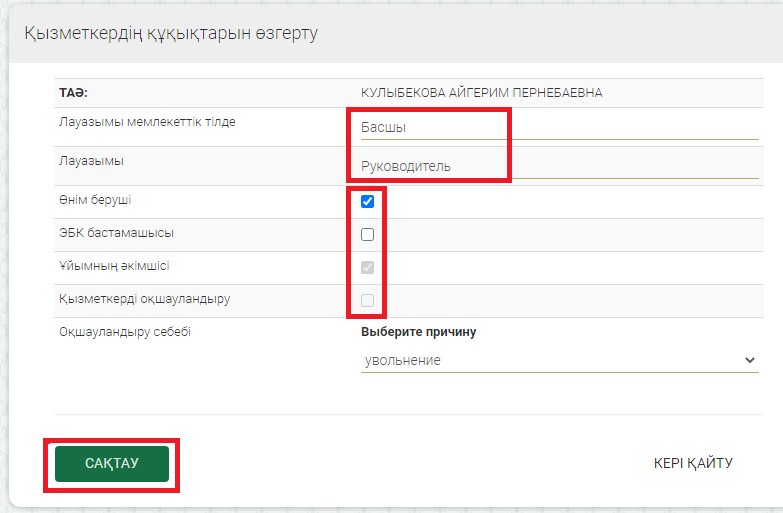Click the name КУЛЫБЕКОВА АЙГЕРИМ ПЕРНЕБАЕВНА
783x513 pixels.
[481, 93]
